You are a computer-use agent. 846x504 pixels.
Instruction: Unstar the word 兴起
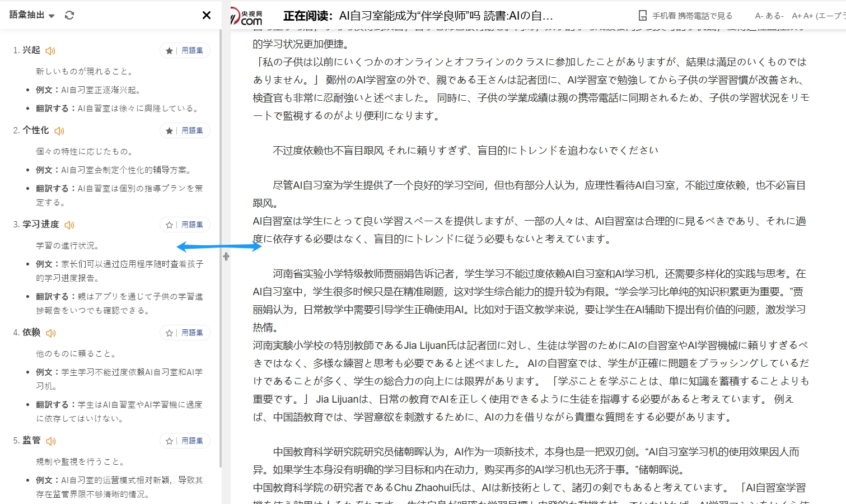[169, 51]
